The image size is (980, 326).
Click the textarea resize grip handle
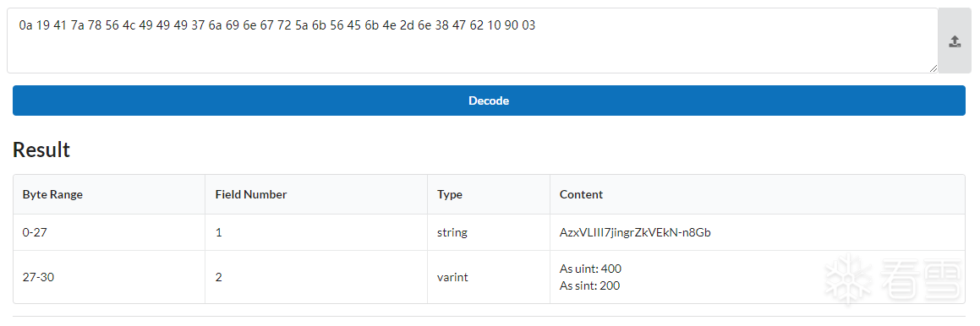click(933, 68)
